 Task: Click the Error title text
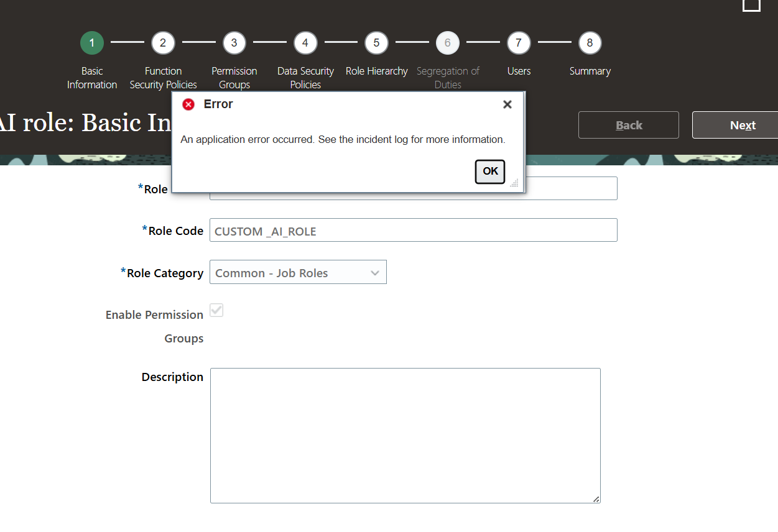pos(218,104)
